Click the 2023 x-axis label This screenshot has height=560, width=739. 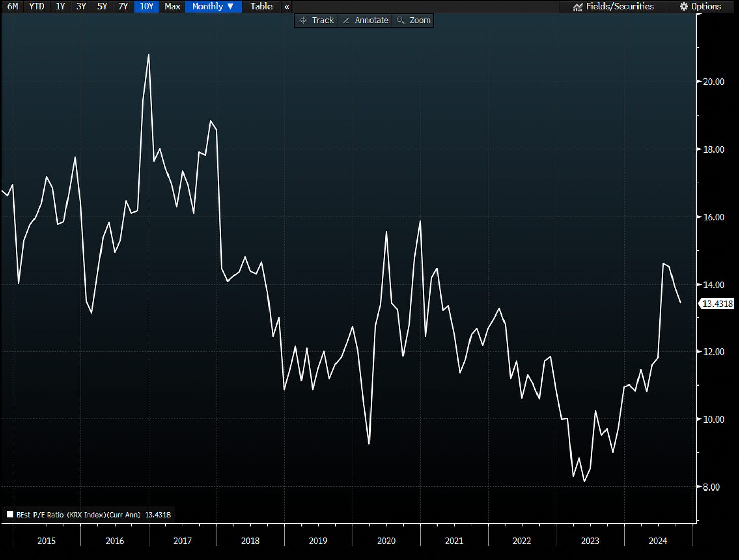point(590,541)
